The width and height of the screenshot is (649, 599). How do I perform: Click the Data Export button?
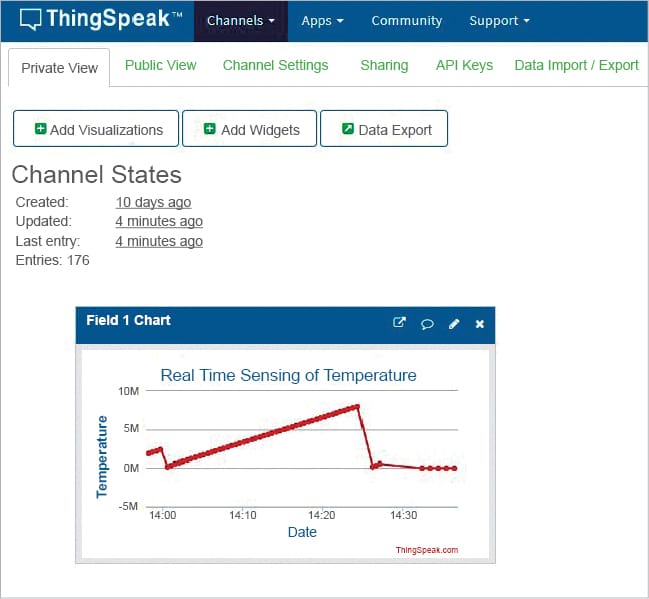point(384,129)
